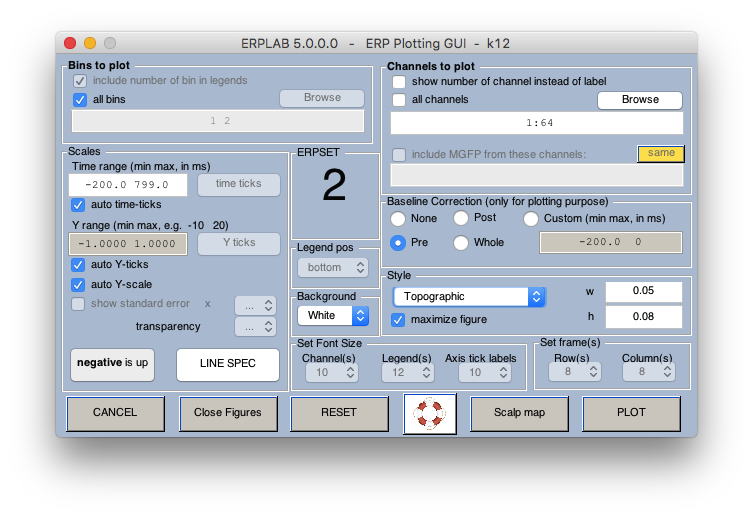Uncheck auto Y-scale
This screenshot has height=517, width=753.
coord(78,285)
